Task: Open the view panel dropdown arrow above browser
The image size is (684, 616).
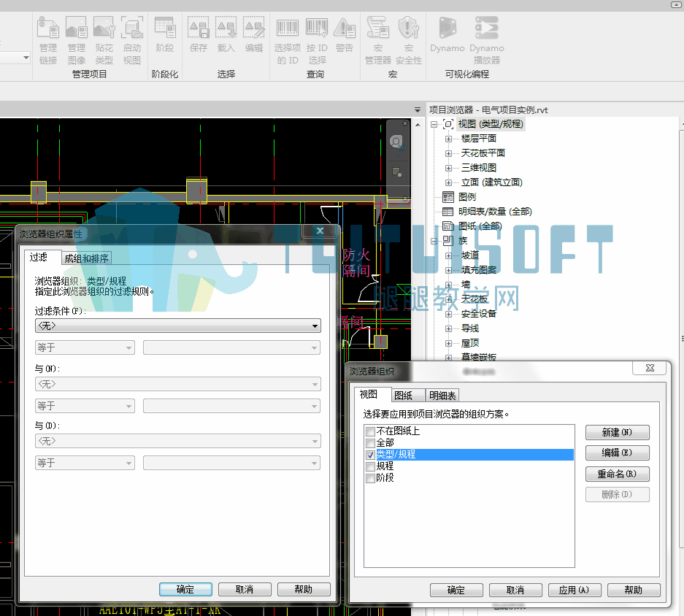Action: click(418, 110)
